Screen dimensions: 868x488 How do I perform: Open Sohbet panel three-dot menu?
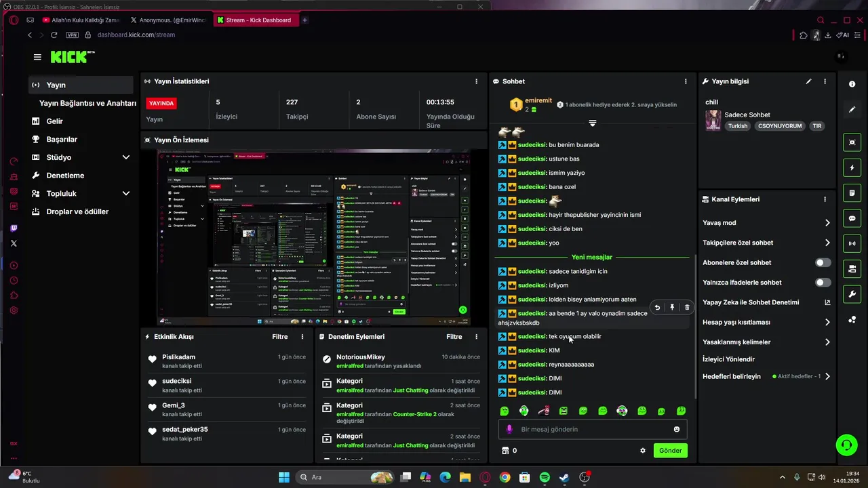coord(686,81)
